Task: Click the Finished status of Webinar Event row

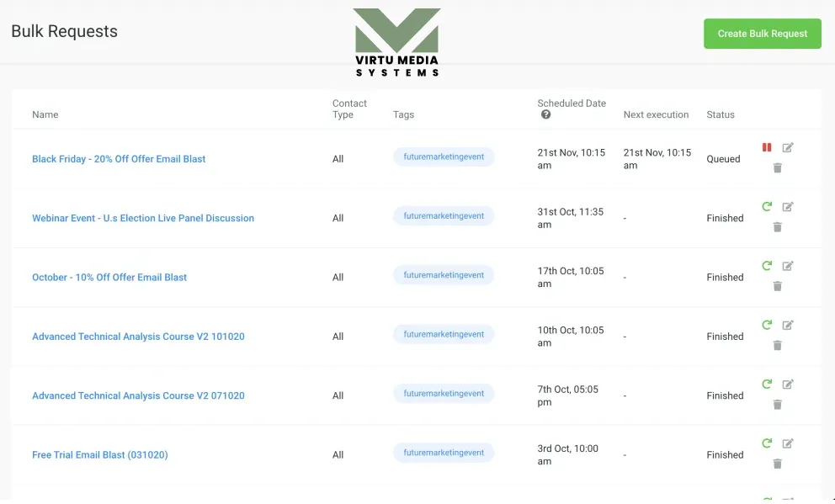Action: (x=725, y=218)
